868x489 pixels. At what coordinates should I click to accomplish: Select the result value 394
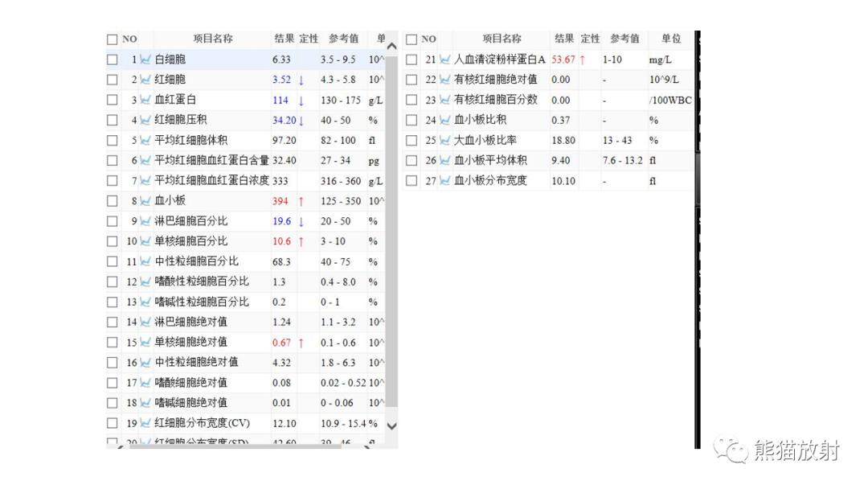pos(280,201)
